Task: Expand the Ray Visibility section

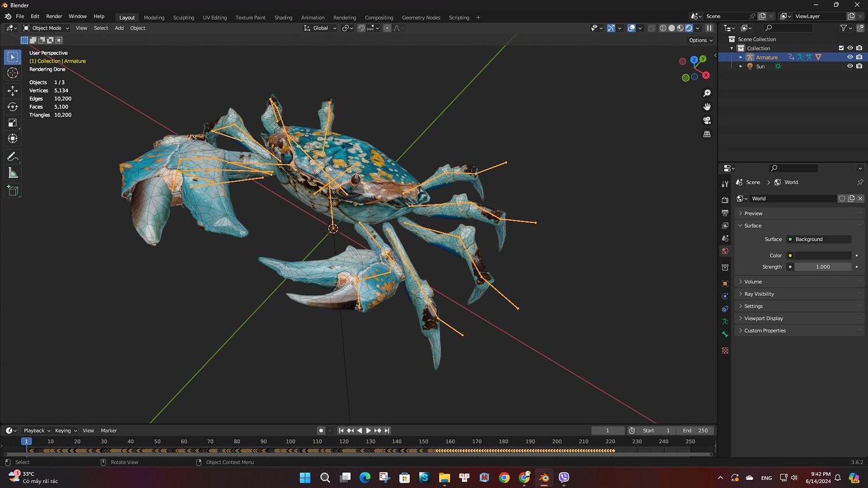Action: [759, 294]
